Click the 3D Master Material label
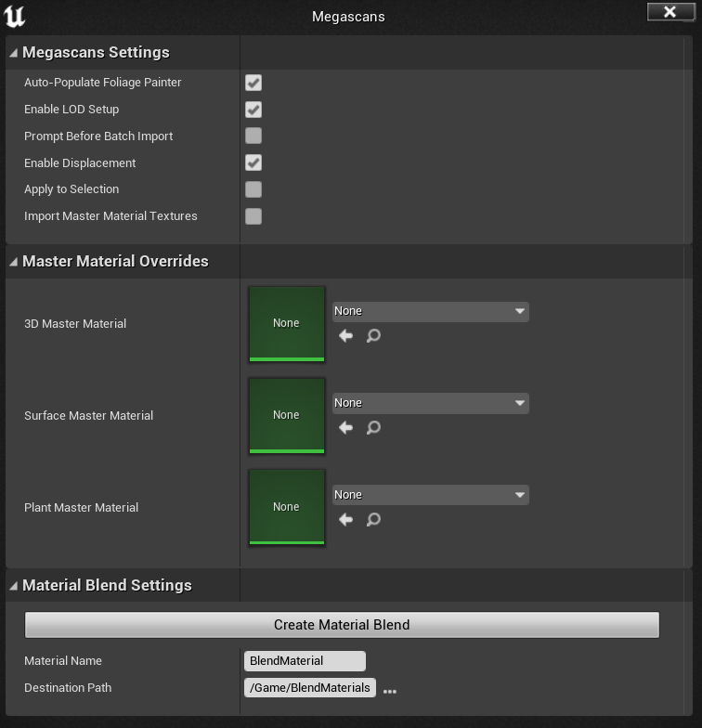This screenshot has height=728, width=702. pos(75,323)
